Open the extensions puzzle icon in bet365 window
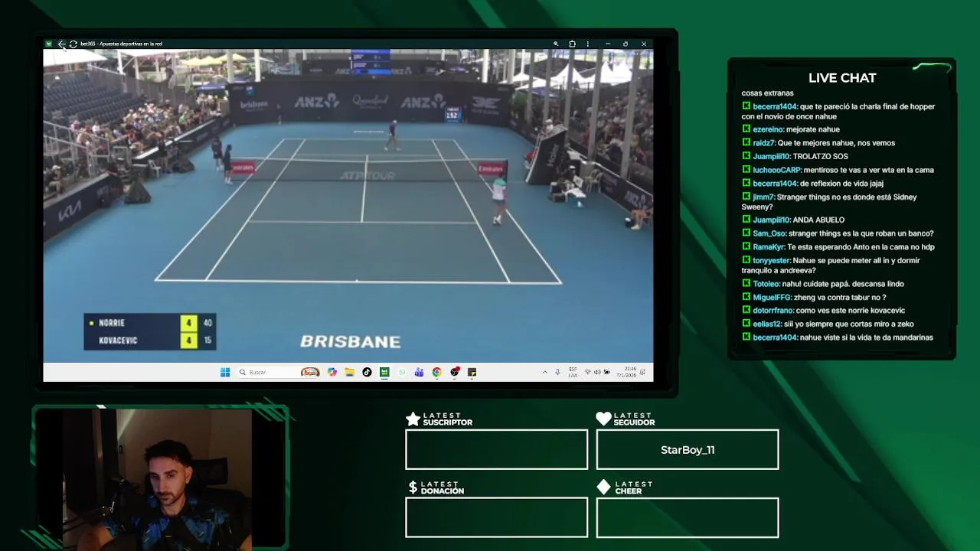Viewport: 980px width, 551px height. pyautogui.click(x=572, y=44)
